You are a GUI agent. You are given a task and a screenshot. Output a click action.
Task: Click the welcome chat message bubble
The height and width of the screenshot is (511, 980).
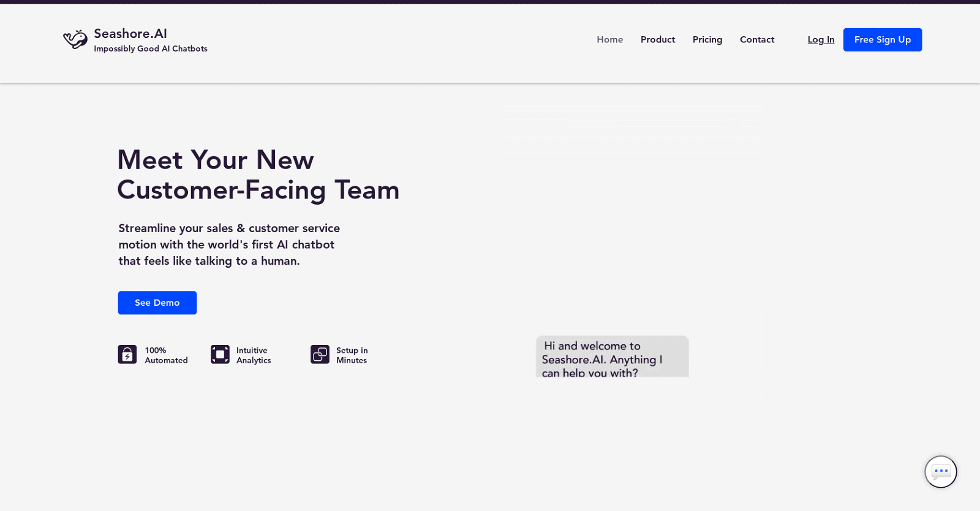click(x=612, y=357)
